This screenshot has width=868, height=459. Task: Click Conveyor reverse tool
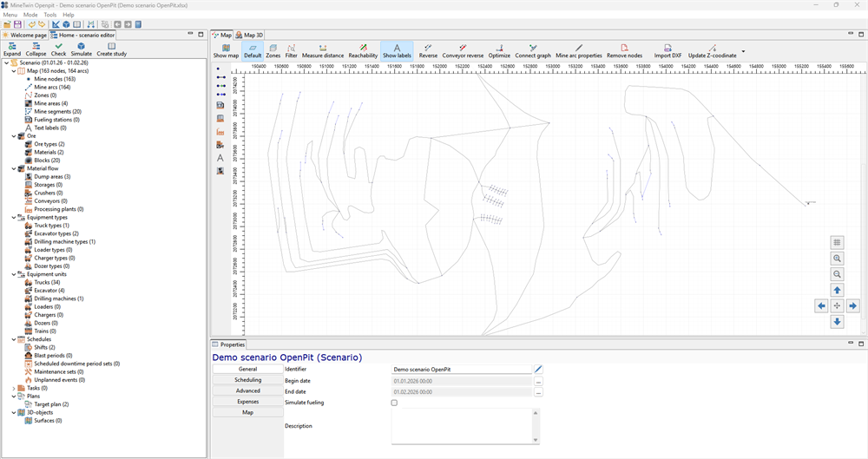pyautogui.click(x=463, y=51)
